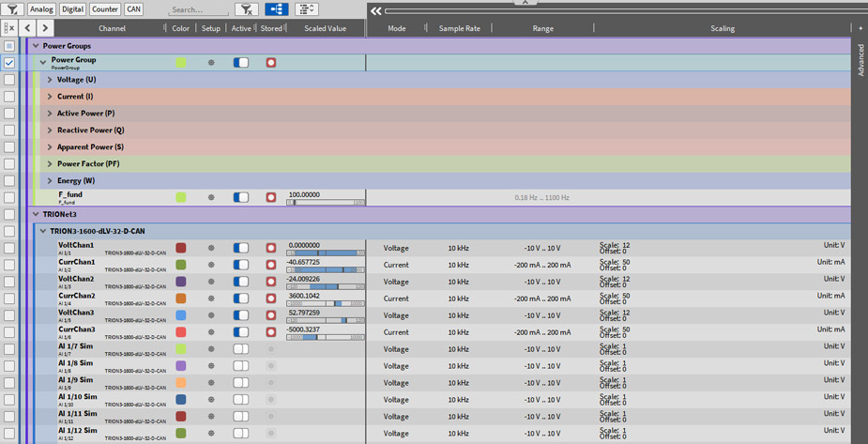The width and height of the screenshot is (868, 444).
Task: Select the Analog filter tab
Action: [41, 9]
